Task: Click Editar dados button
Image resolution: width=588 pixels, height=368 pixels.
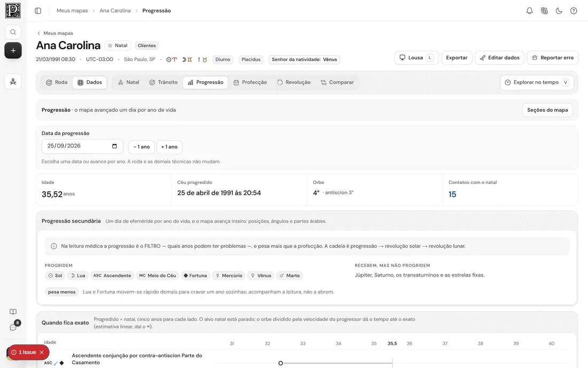Action: click(499, 58)
